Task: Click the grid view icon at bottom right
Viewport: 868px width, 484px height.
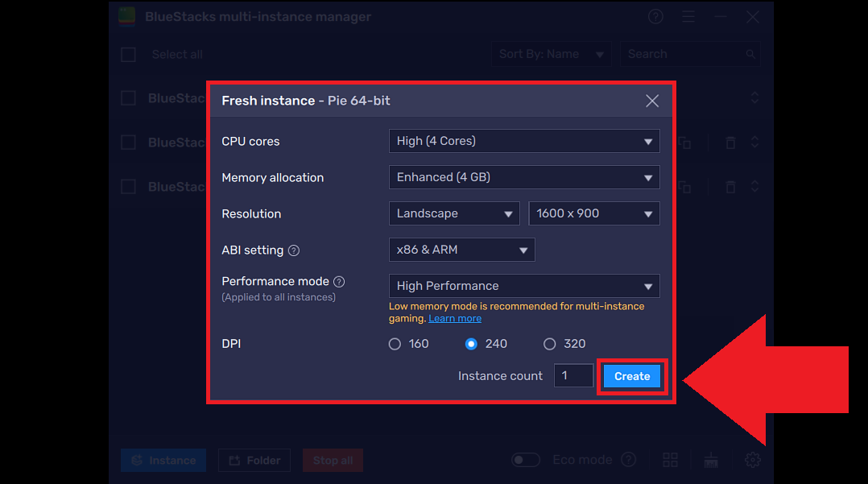Action: pos(670,460)
